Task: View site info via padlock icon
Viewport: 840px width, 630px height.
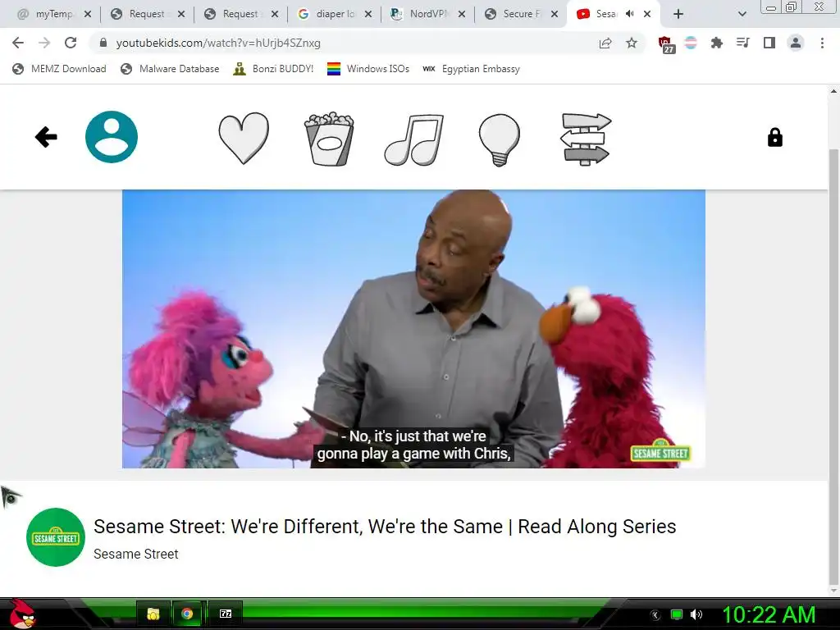Action: click(103, 43)
